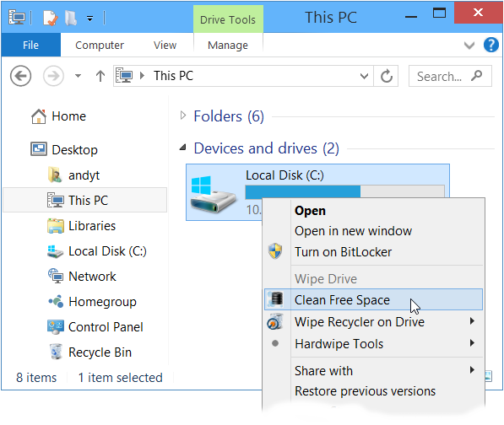Image resolution: width=504 pixels, height=425 pixels.
Task: Open Customize Quick Access Toolbar dropdown
Action: [90, 19]
